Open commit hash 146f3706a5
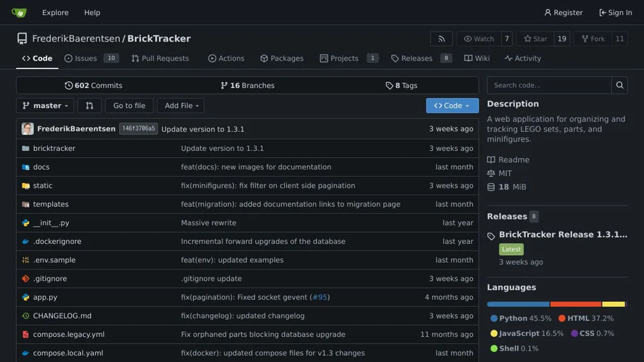 tap(138, 129)
